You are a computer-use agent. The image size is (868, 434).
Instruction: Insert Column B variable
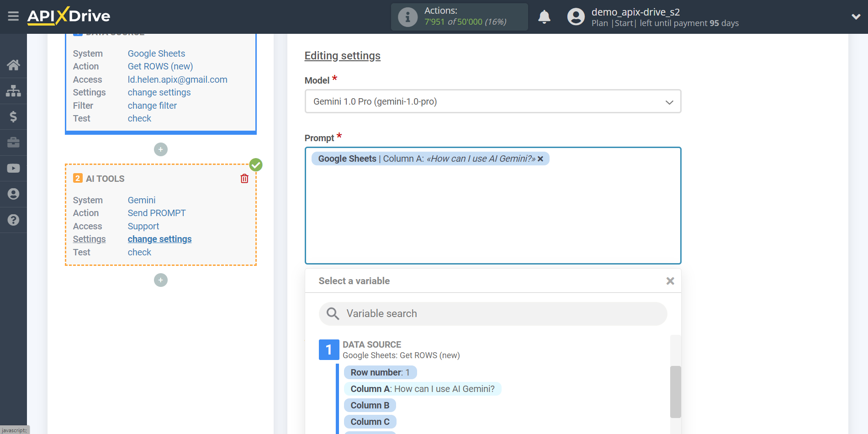(x=370, y=405)
